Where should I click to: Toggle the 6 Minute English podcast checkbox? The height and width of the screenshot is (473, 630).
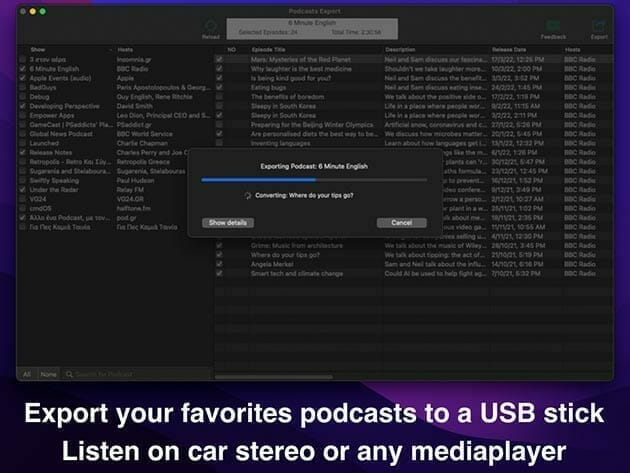tap(23, 68)
